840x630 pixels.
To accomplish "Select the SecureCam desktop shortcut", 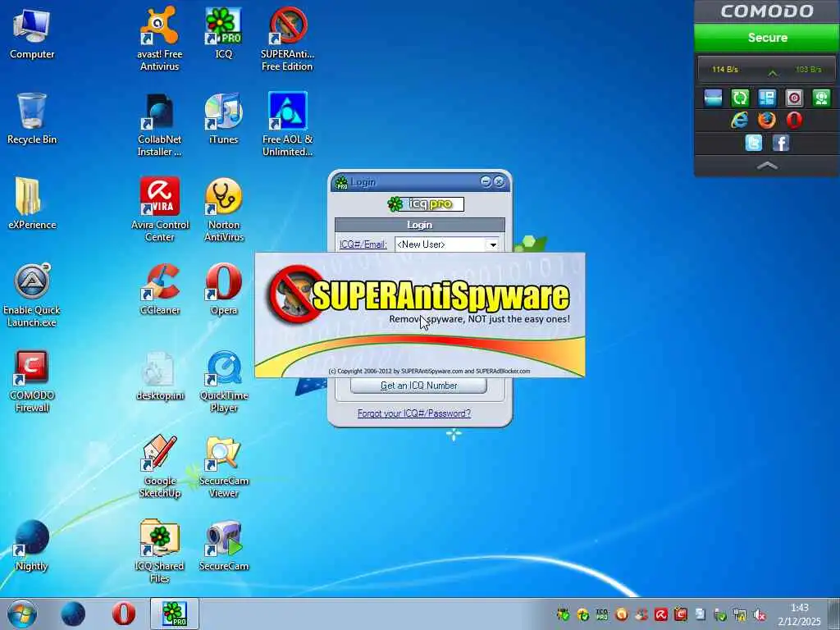I will click(223, 545).
